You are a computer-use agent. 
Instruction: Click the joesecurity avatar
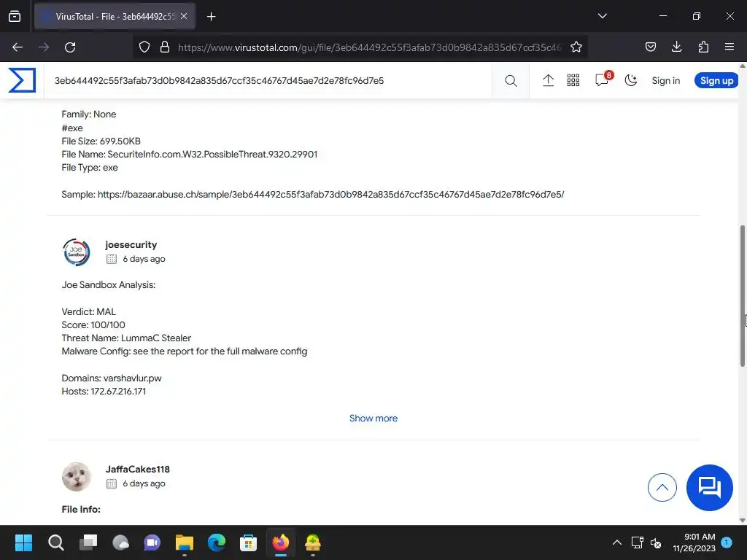click(76, 252)
